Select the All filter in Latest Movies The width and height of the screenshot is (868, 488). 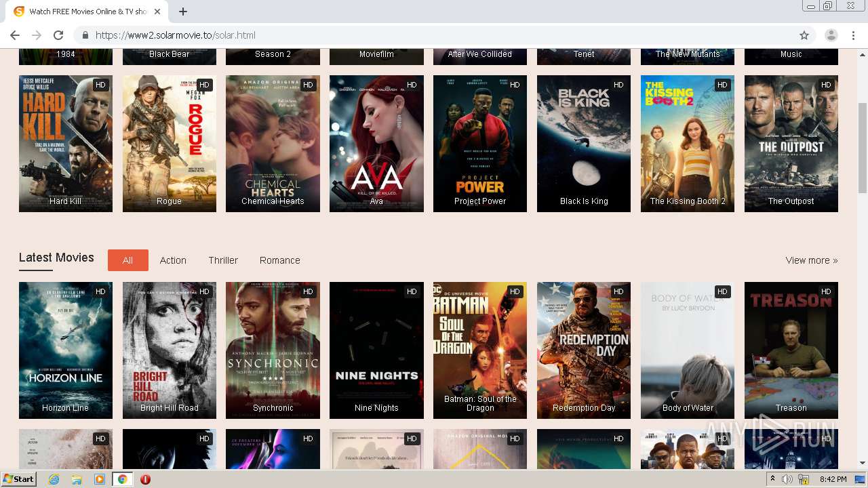[x=127, y=260]
